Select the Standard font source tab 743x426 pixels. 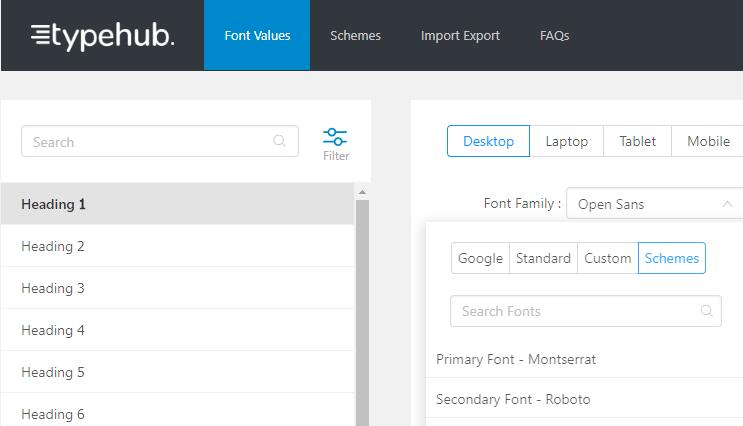coord(543,258)
